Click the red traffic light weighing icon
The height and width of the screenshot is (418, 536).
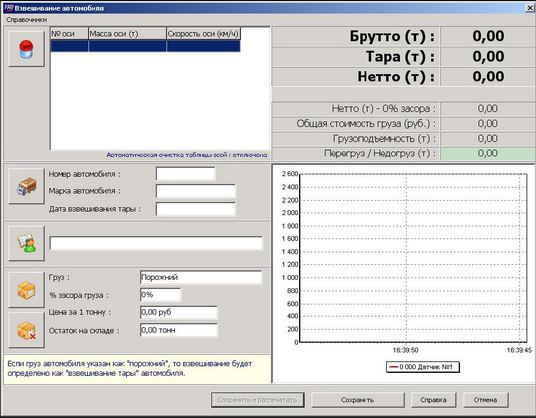point(26,49)
